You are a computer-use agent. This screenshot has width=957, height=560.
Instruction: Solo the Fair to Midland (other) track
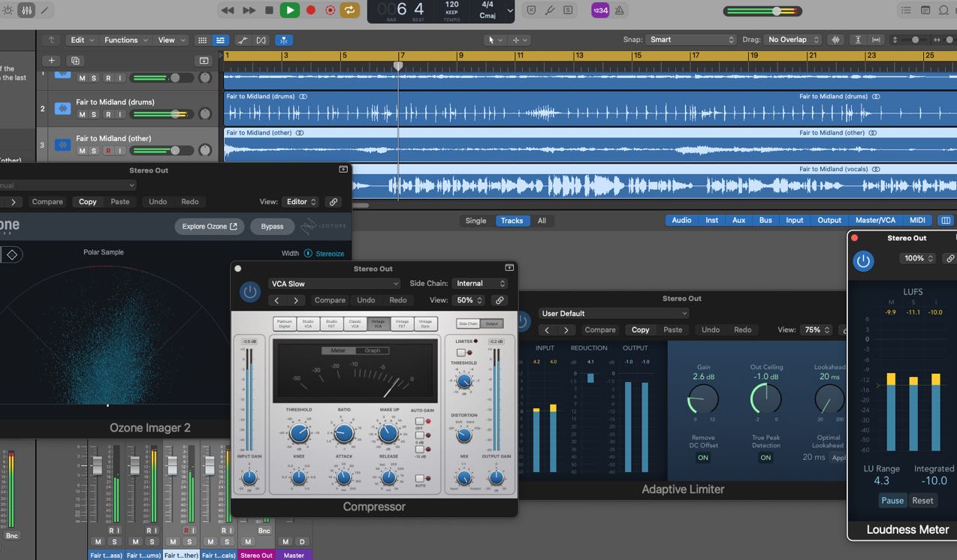coord(94,151)
